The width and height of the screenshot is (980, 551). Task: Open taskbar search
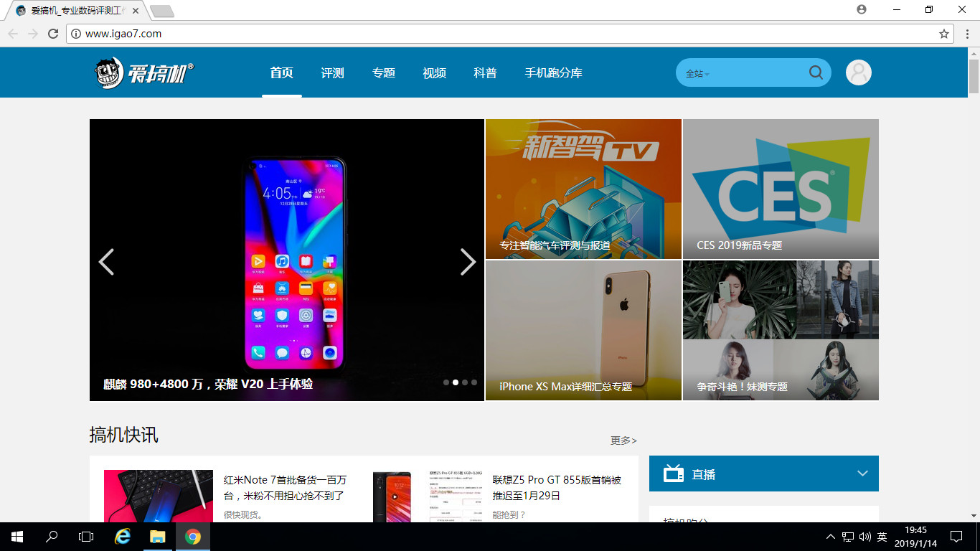[52, 537]
